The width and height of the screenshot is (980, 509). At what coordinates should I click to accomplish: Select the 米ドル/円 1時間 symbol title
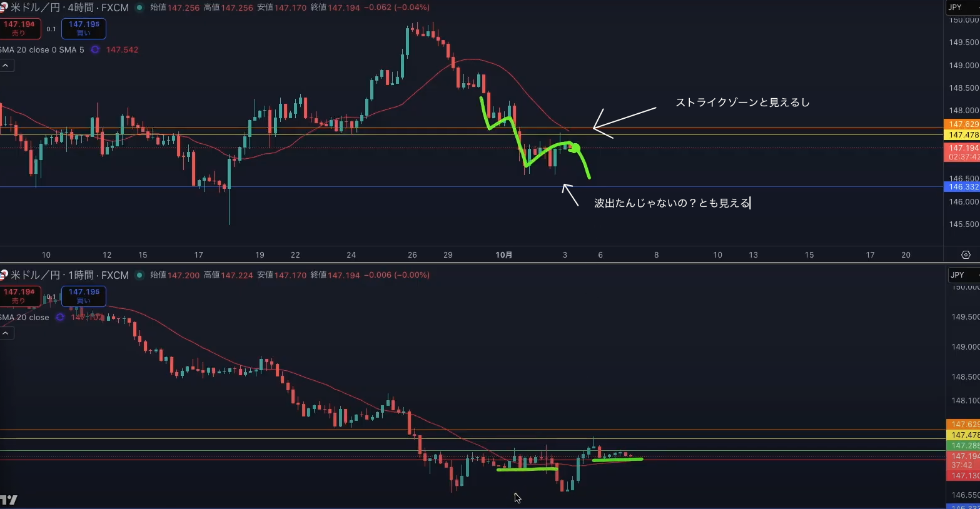click(x=69, y=275)
